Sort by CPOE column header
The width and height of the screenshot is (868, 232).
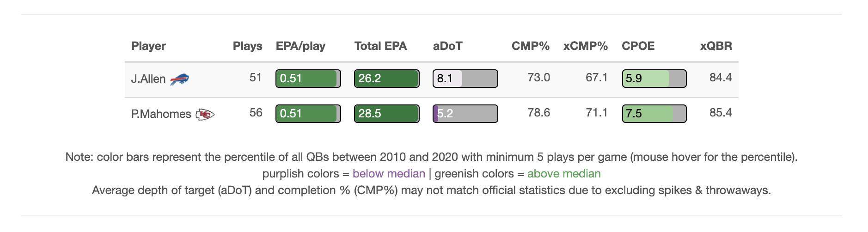(638, 46)
